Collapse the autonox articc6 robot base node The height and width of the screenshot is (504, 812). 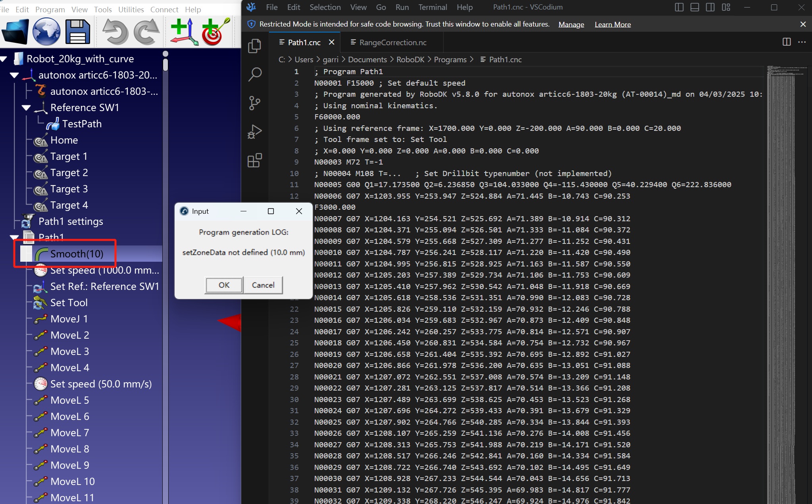(14, 75)
